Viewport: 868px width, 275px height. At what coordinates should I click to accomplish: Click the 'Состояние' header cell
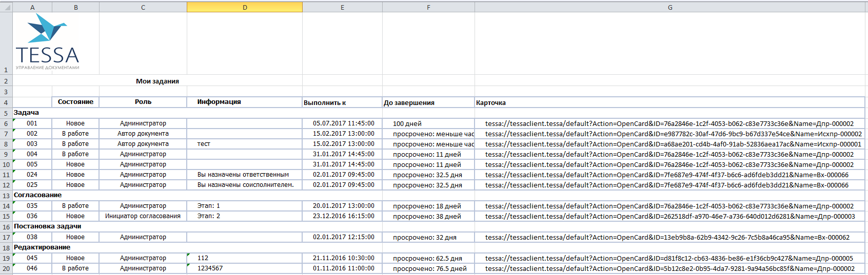click(75, 102)
